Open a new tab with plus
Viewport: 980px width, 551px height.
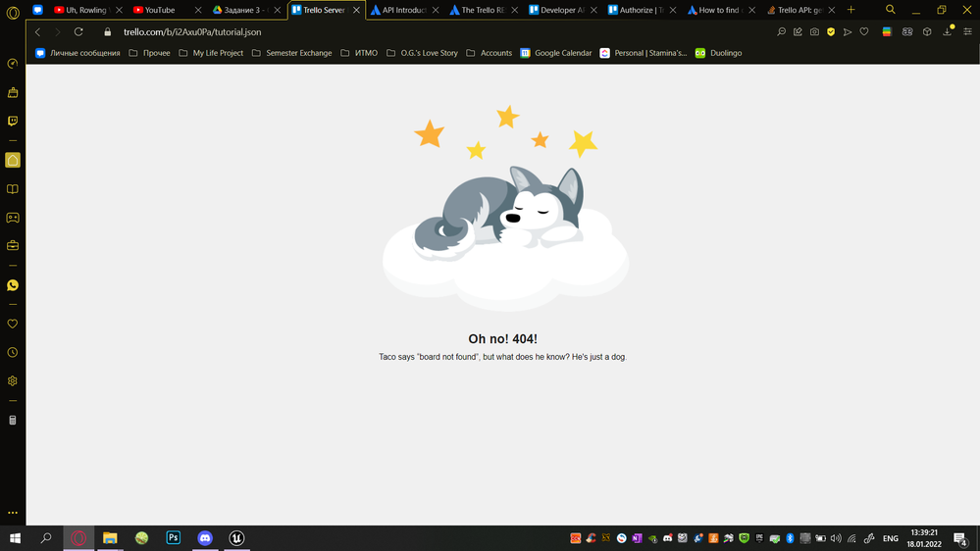pyautogui.click(x=851, y=10)
